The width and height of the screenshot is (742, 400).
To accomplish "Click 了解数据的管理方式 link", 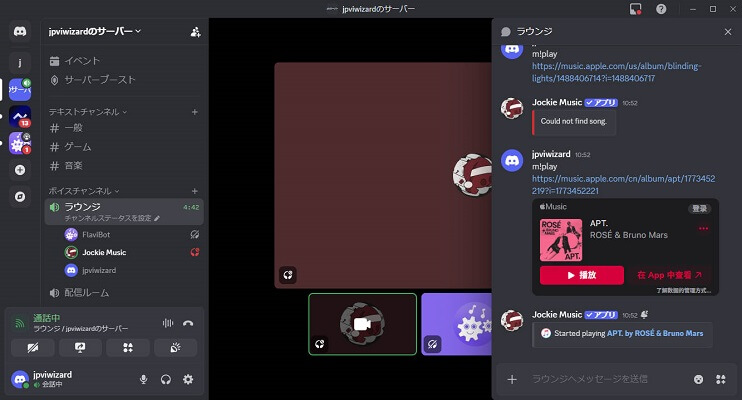I will pyautogui.click(x=683, y=291).
